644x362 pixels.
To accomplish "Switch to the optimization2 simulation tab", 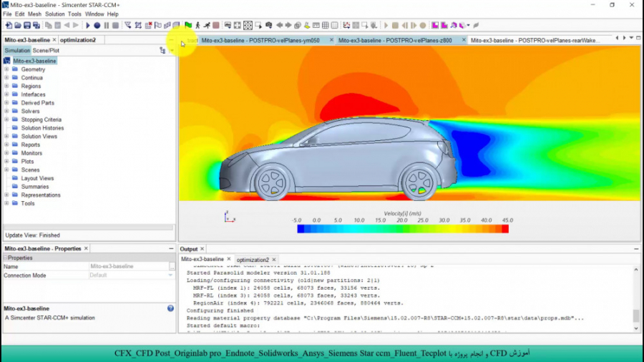I will (x=78, y=40).
